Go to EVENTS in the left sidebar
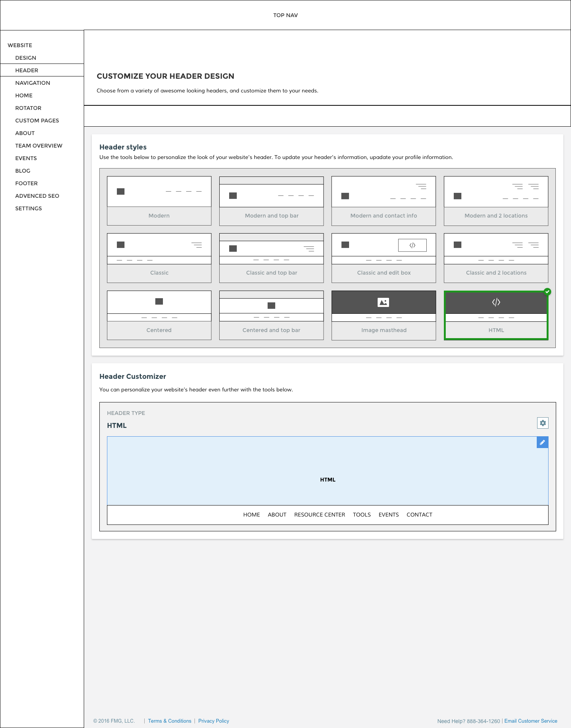 (x=26, y=158)
